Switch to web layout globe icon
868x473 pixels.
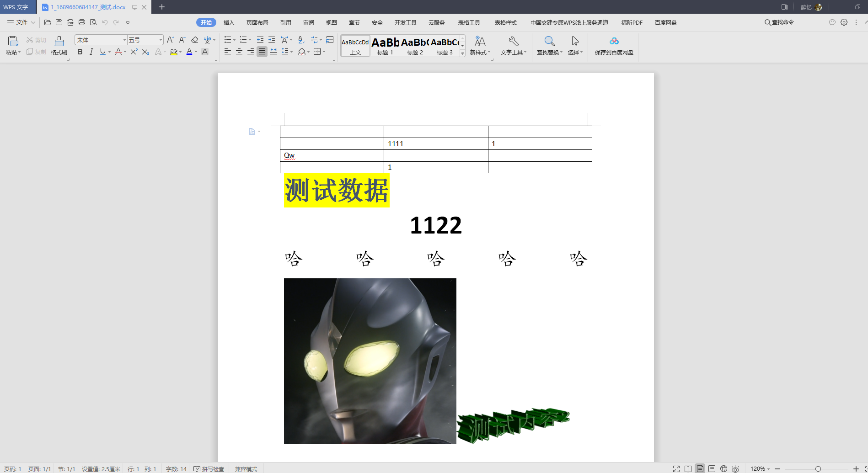click(x=723, y=469)
